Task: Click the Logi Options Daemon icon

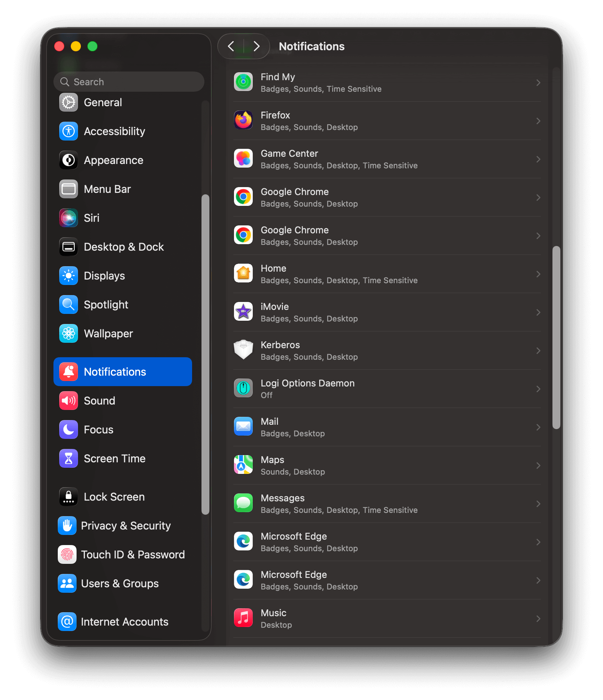Action: (x=243, y=389)
